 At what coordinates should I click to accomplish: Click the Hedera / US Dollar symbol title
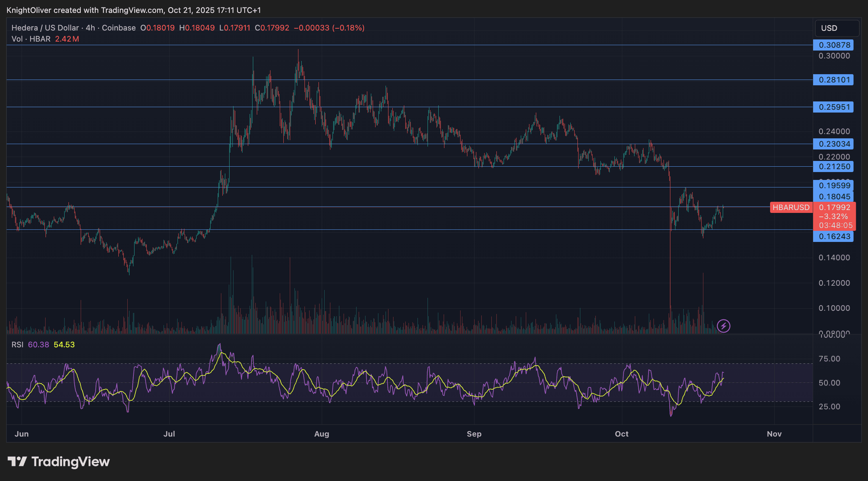pos(45,28)
